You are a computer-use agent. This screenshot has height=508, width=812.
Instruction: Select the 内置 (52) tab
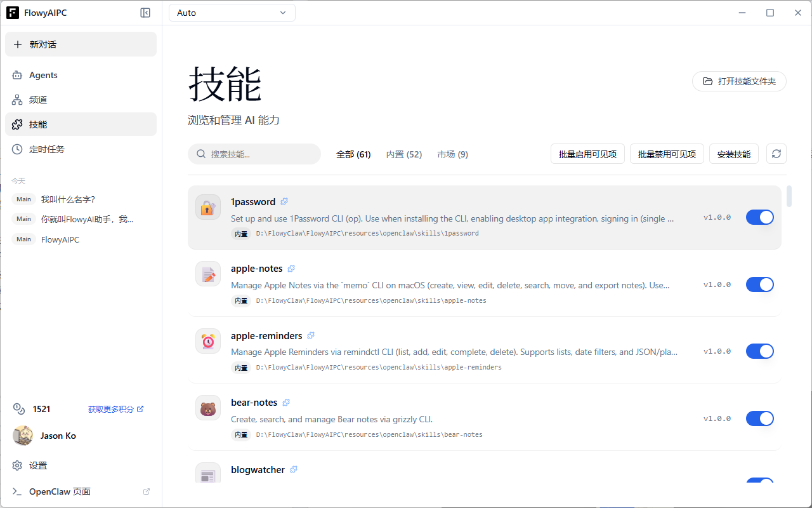pos(403,154)
